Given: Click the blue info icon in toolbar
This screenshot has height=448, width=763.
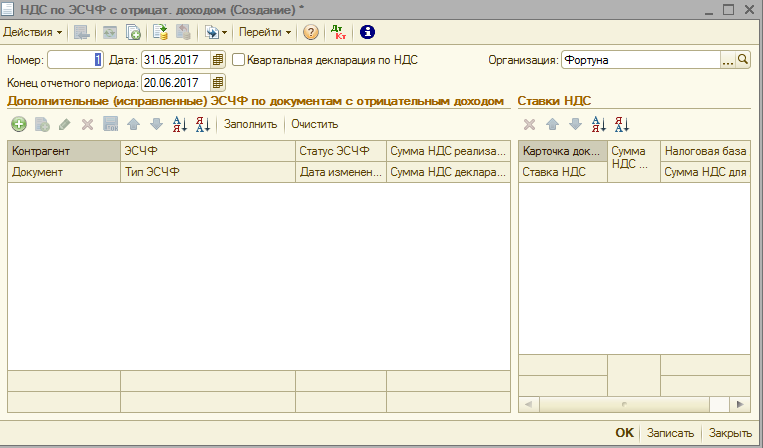Looking at the screenshot, I should (367, 32).
